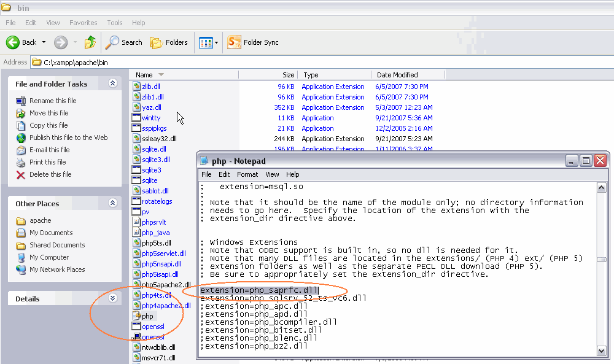This screenshot has width=614, height=364.
Task: Click the E-mail this file icon
Action: click(x=21, y=150)
